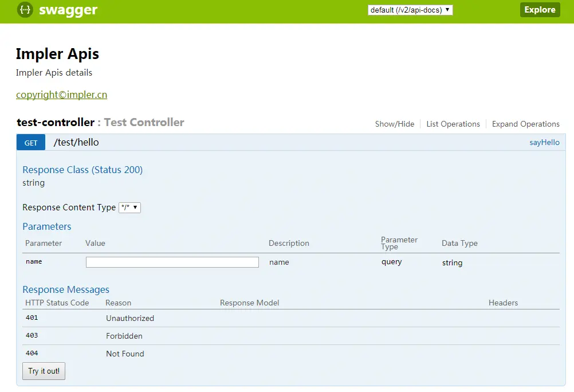Click the 'Not Found' reason text
This screenshot has width=574, height=392.
point(125,354)
